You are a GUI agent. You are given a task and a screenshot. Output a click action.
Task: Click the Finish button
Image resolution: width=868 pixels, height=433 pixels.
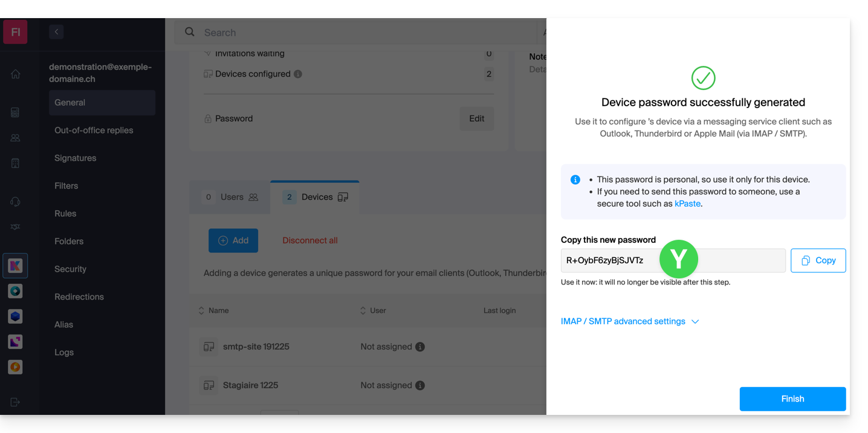[x=792, y=399]
